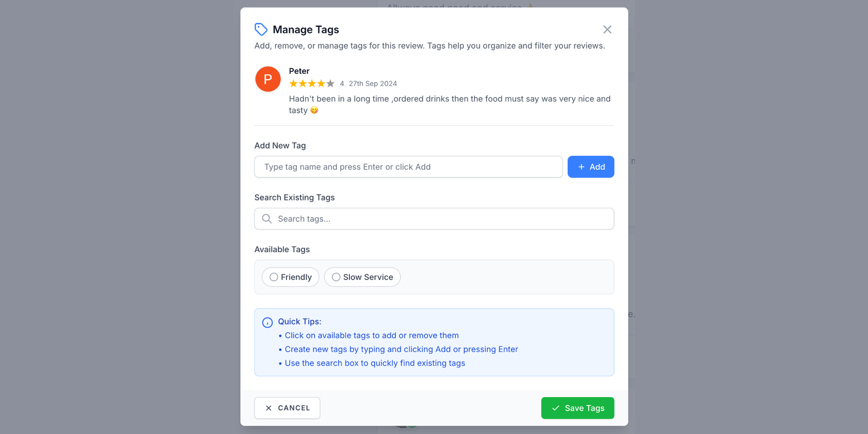Image resolution: width=868 pixels, height=434 pixels.
Task: Click the info icon next to Quick Tips
Action: pos(267,323)
